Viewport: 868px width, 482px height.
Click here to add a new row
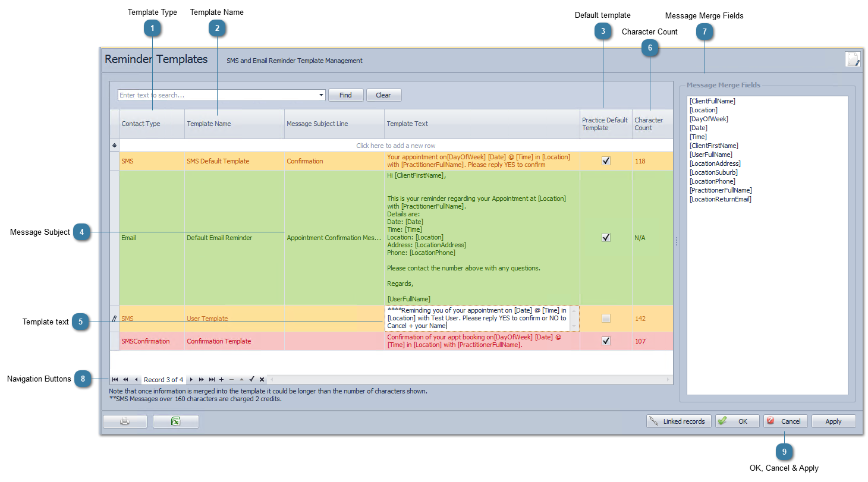point(396,146)
